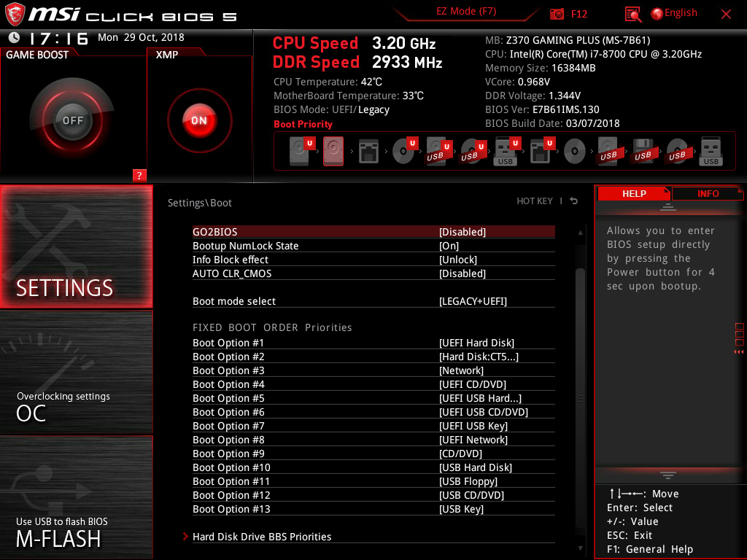Screen dimensions: 747x560
Task: Toggle the XMP ON button
Action: coord(199,120)
